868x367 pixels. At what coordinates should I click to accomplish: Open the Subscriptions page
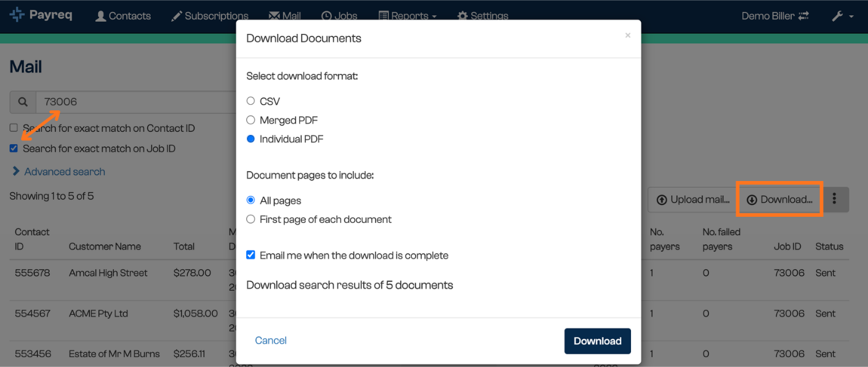[210, 16]
